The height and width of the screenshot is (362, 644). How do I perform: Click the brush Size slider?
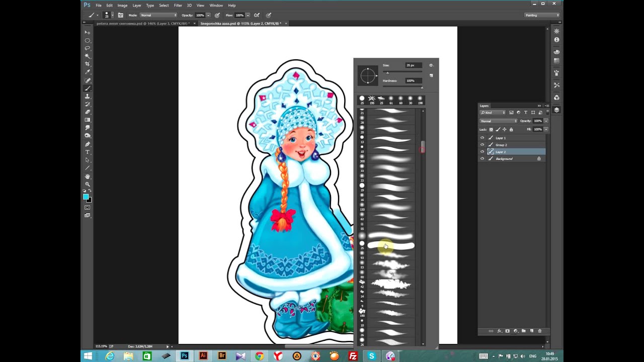coord(403,72)
